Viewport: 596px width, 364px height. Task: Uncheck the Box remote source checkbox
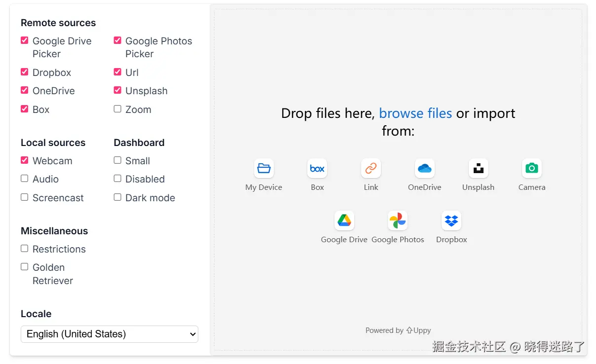pyautogui.click(x=24, y=109)
